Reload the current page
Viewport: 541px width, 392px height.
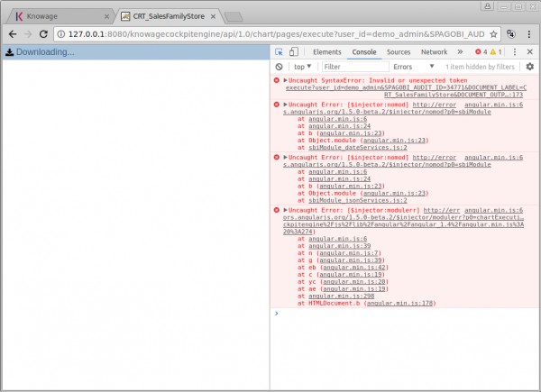click(43, 34)
